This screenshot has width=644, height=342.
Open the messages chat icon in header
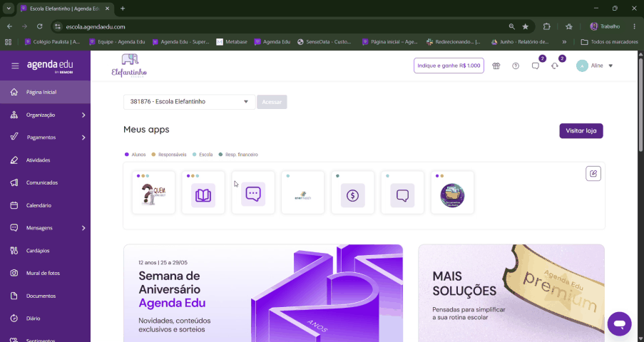click(x=536, y=66)
